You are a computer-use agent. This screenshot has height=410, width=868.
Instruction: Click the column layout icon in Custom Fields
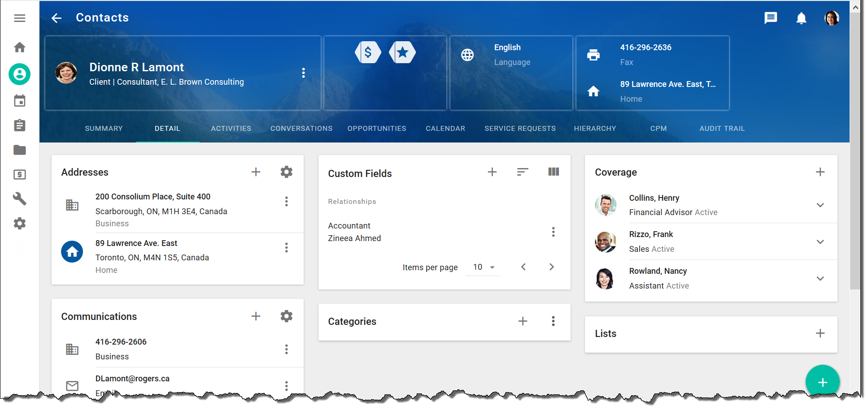[554, 172]
